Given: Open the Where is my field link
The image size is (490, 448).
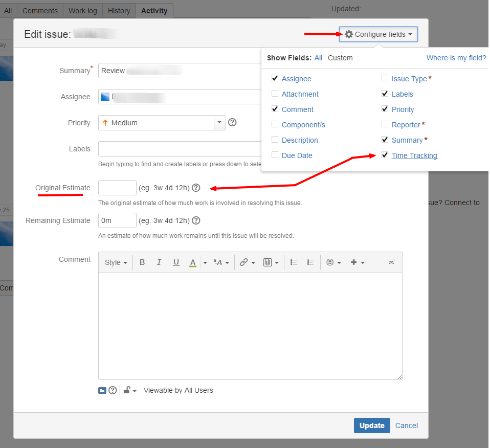Looking at the screenshot, I should point(456,58).
